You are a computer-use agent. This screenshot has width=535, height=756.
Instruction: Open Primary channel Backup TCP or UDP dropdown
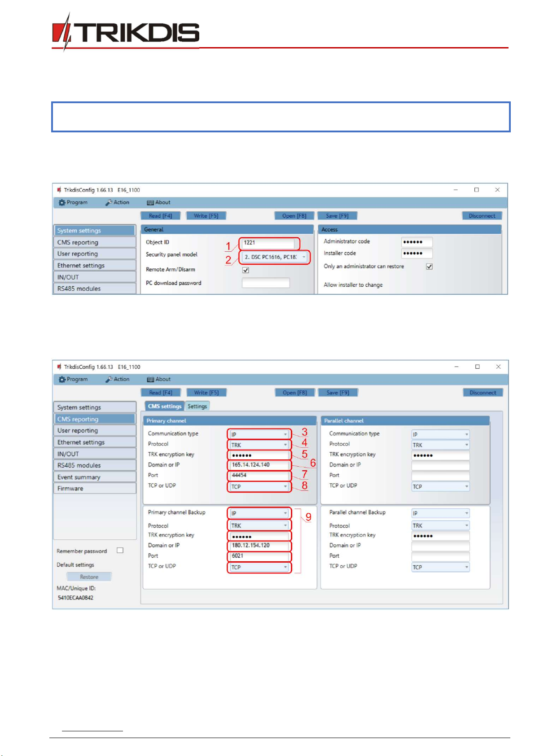259,567
